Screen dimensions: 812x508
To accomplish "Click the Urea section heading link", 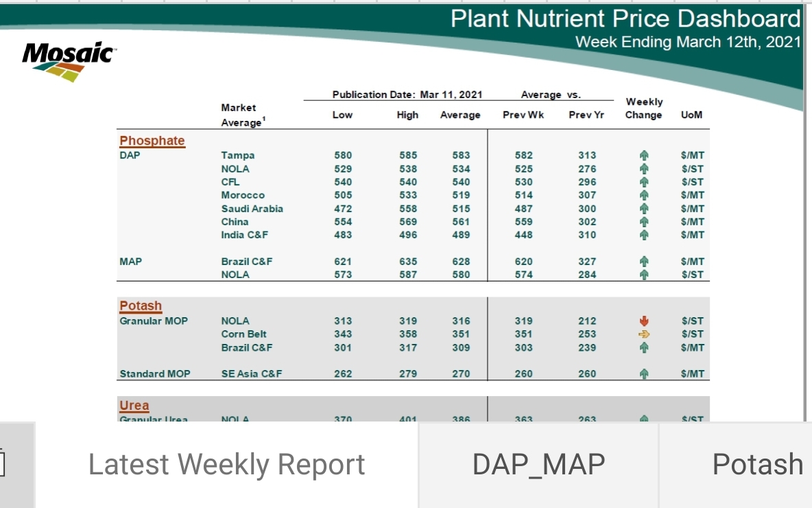I will (134, 405).
